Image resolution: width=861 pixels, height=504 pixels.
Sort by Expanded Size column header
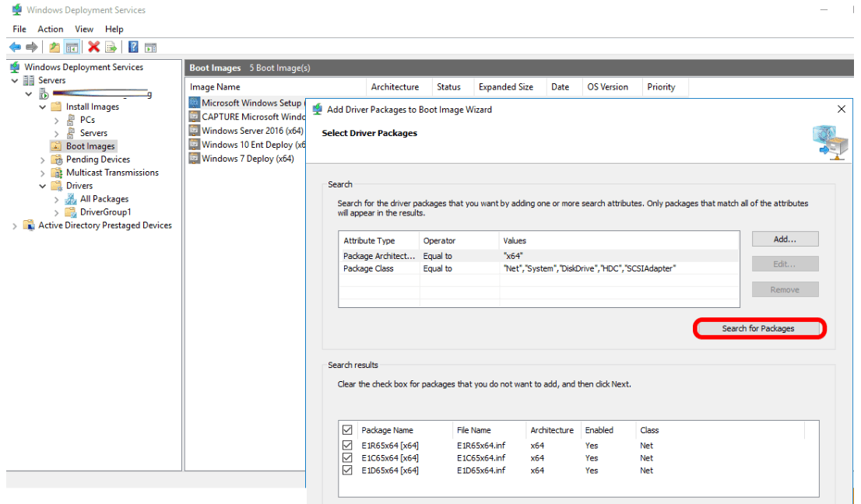510,86
